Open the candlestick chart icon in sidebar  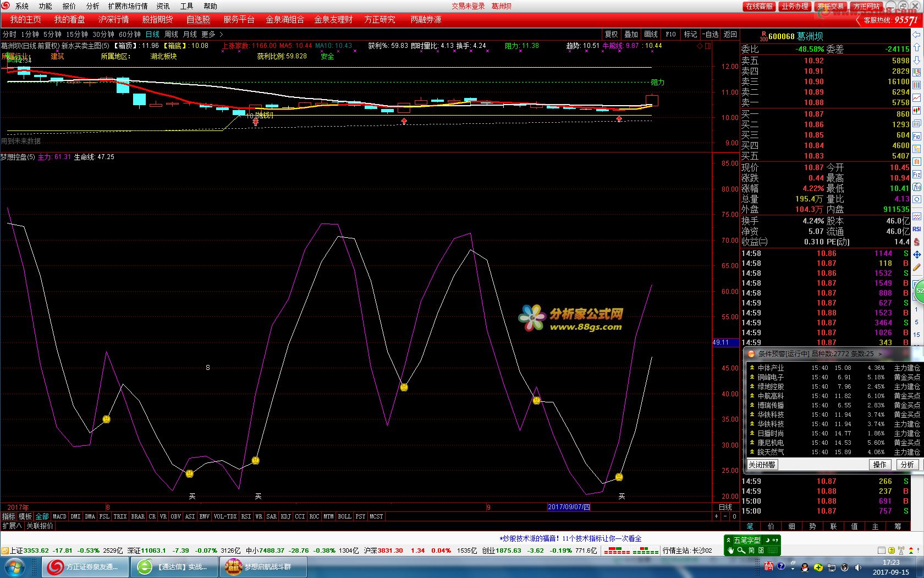917,110
